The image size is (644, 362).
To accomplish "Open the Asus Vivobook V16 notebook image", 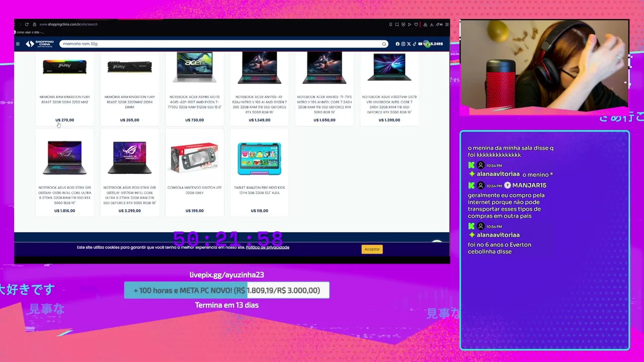I will [389, 67].
